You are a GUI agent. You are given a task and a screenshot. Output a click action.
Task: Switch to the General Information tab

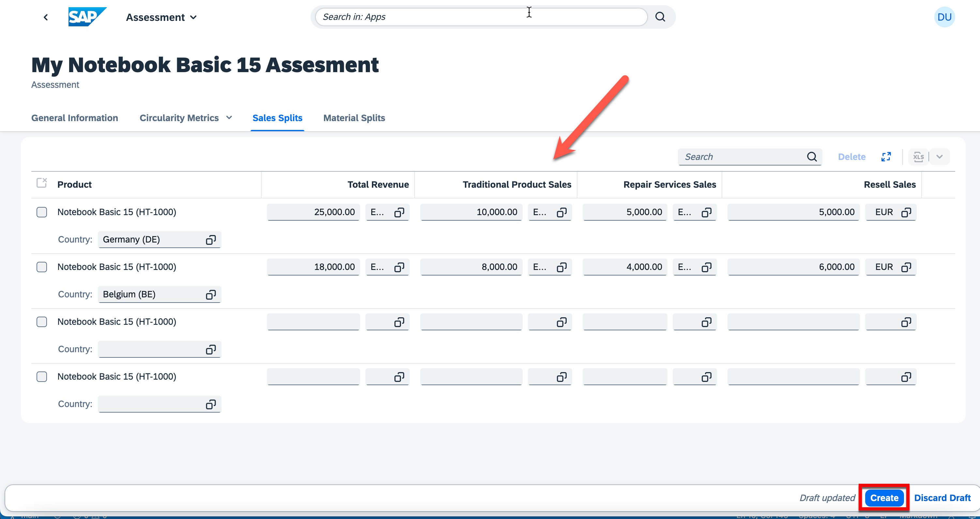coord(75,118)
